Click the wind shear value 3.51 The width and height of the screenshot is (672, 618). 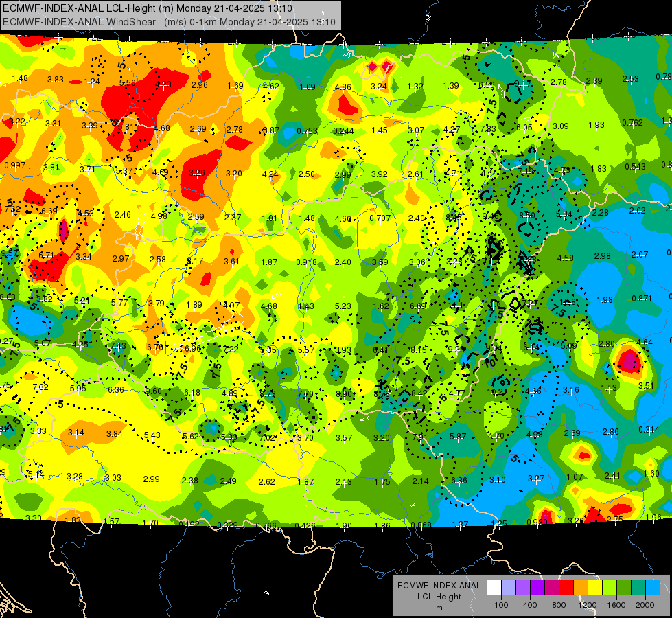click(646, 385)
